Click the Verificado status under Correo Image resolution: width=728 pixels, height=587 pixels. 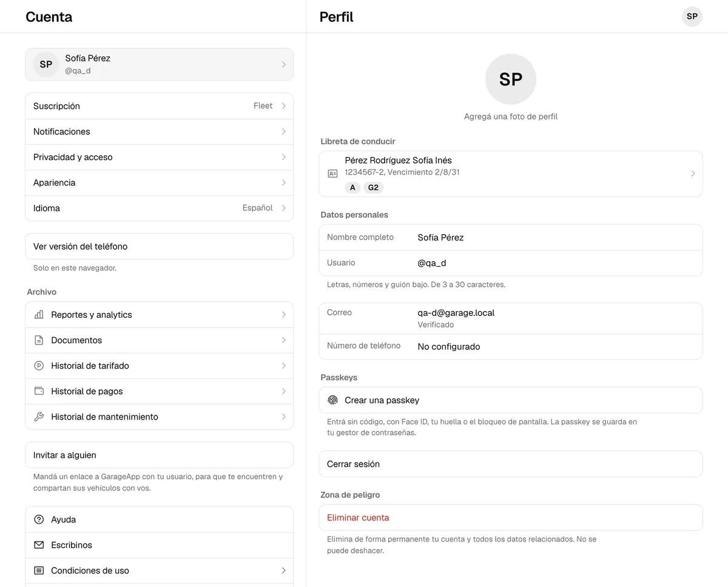click(436, 325)
